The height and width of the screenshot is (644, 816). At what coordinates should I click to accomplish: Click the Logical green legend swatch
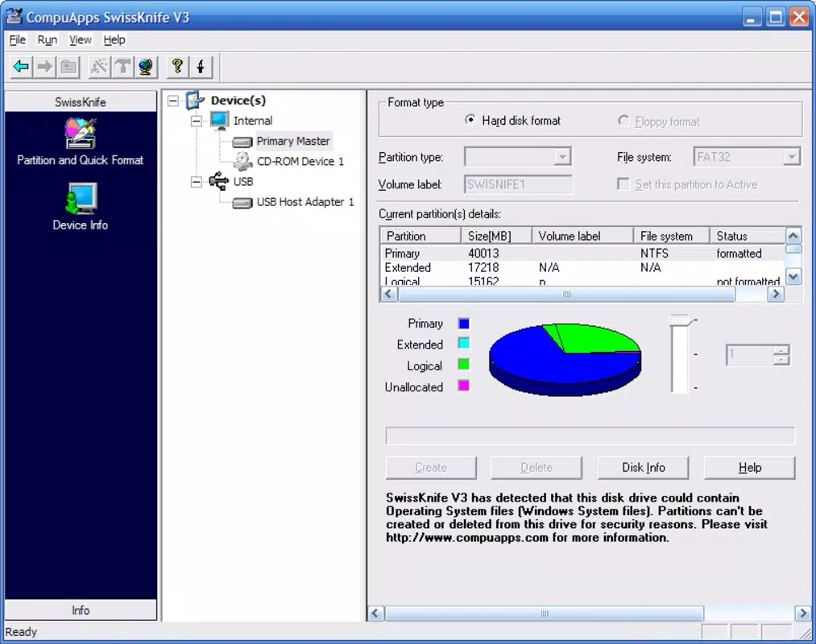tap(464, 364)
